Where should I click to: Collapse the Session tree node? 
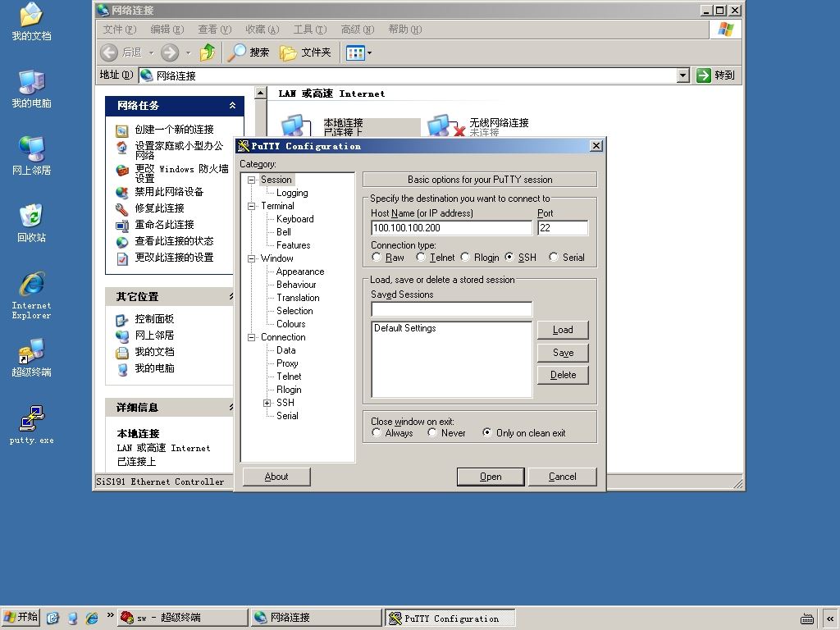click(x=251, y=180)
